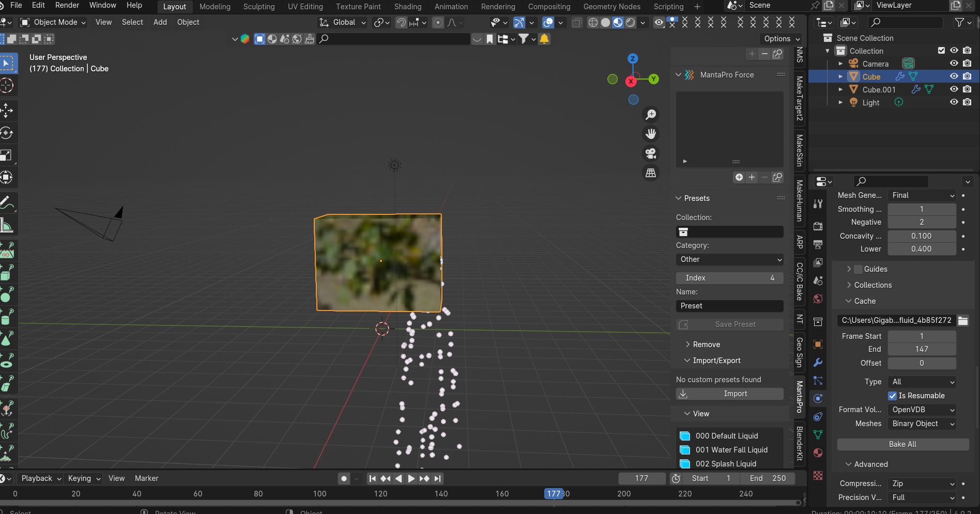Toggle Is Resumable checkbox
The image size is (980, 514).
coord(893,396)
